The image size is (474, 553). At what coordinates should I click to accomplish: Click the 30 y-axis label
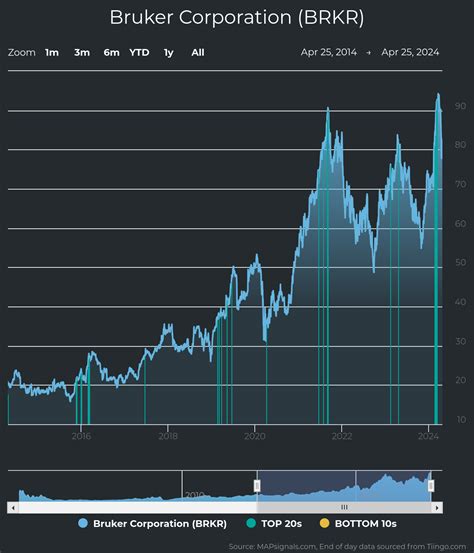click(x=460, y=341)
